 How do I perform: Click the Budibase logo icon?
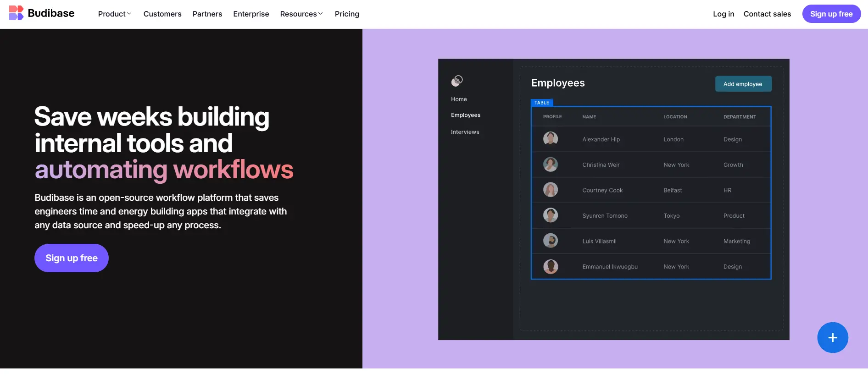click(16, 13)
